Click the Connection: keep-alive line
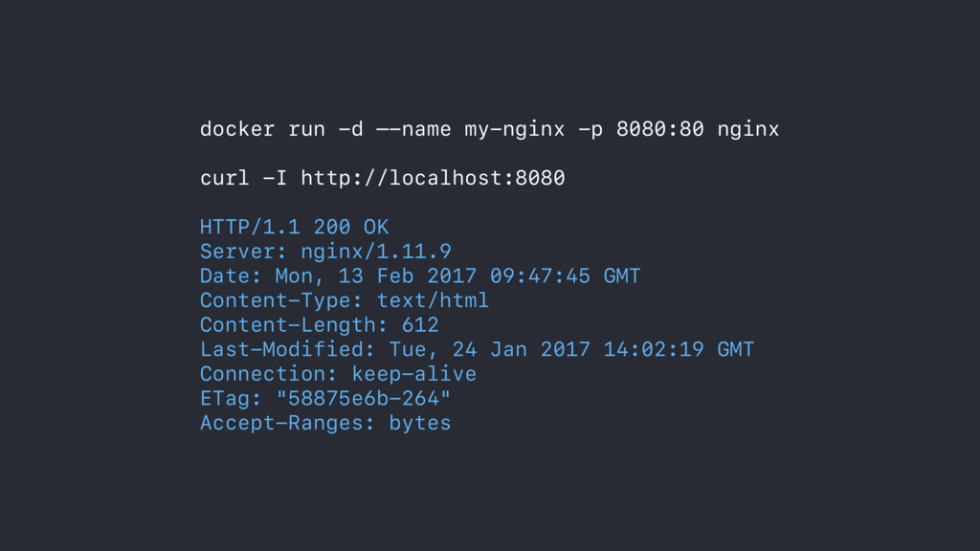This screenshot has width=980, height=551. [x=338, y=374]
